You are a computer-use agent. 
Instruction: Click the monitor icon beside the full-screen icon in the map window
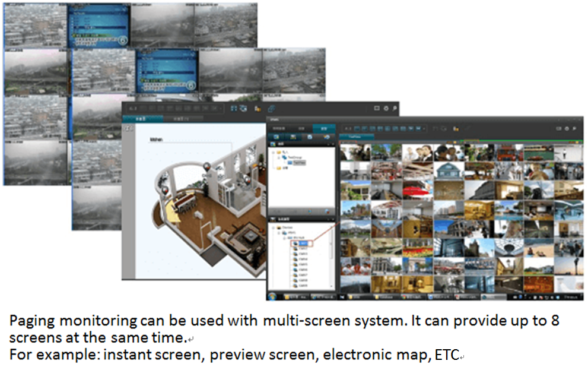click(x=243, y=109)
